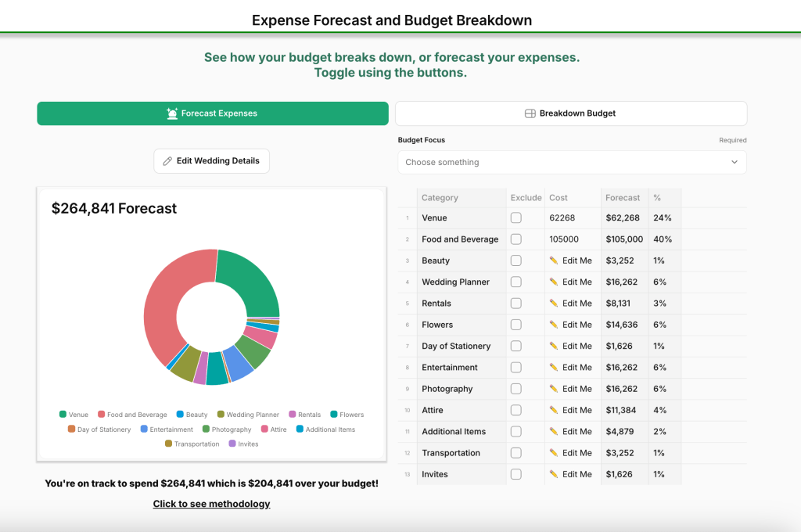Click the chevron arrow in Budget Focus field
Screen dimensions: 801x532
734,163
